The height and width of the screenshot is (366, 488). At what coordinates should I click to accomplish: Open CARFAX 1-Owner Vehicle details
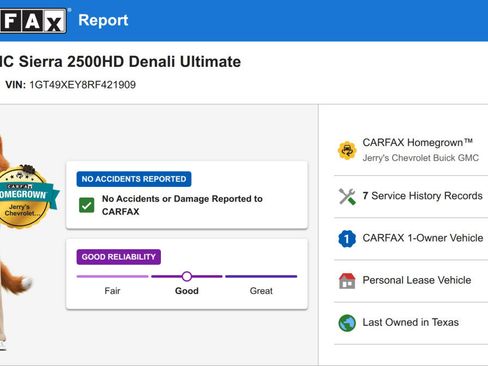tap(411, 239)
